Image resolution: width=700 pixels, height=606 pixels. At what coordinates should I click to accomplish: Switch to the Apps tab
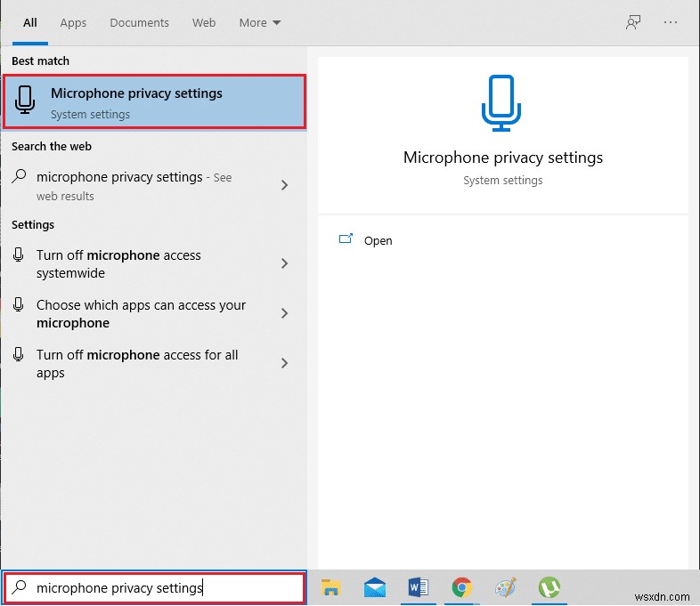click(73, 23)
